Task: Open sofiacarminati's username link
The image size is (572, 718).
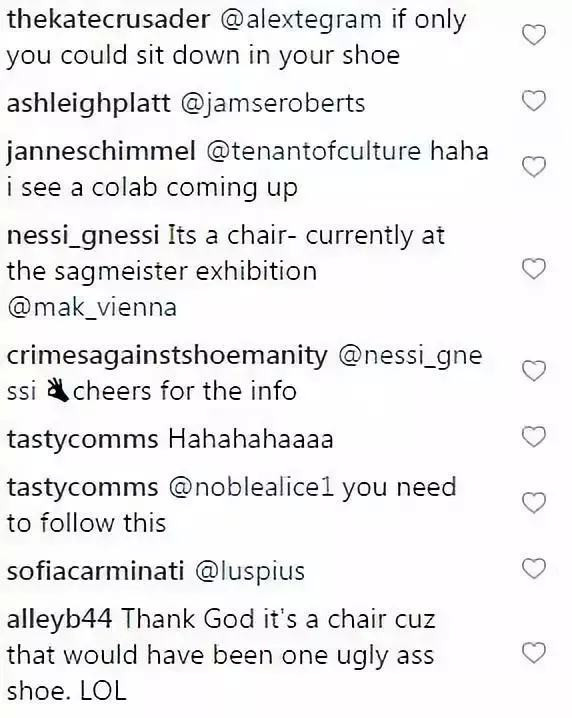Action: click(95, 572)
